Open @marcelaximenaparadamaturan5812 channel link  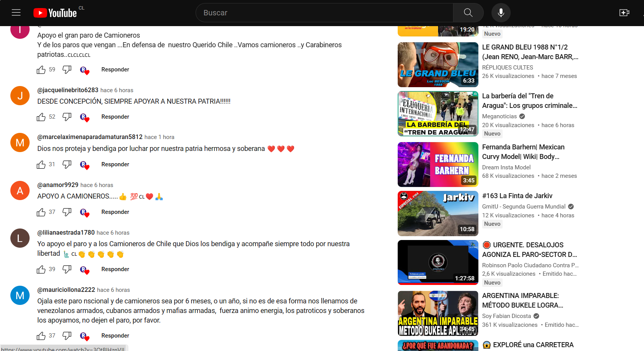click(x=90, y=137)
